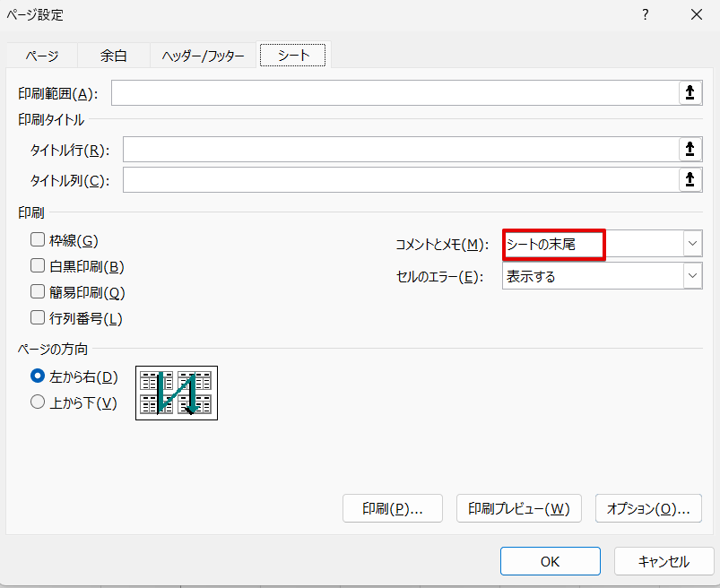This screenshot has height=588, width=720.
Task: Toggle the 白黒印刷 checkbox
Action: pos(38,266)
